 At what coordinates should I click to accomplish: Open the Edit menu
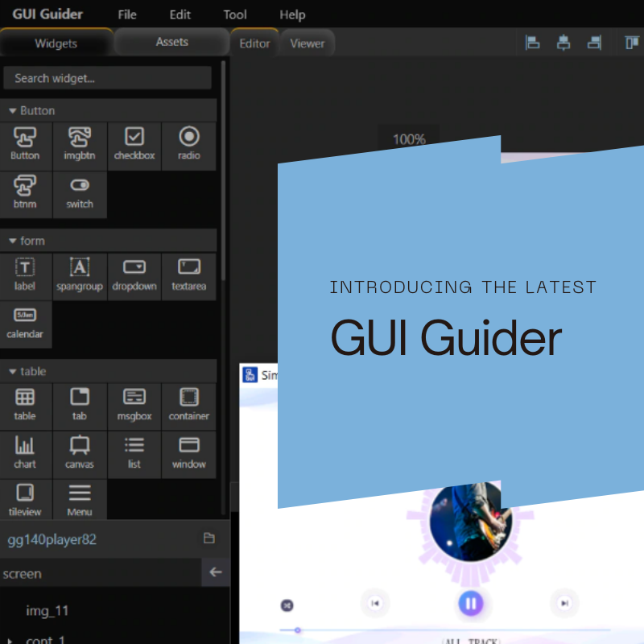click(180, 14)
